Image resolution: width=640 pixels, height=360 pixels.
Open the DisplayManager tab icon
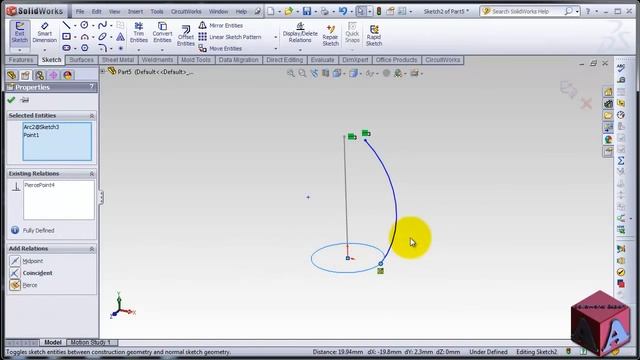[67, 75]
